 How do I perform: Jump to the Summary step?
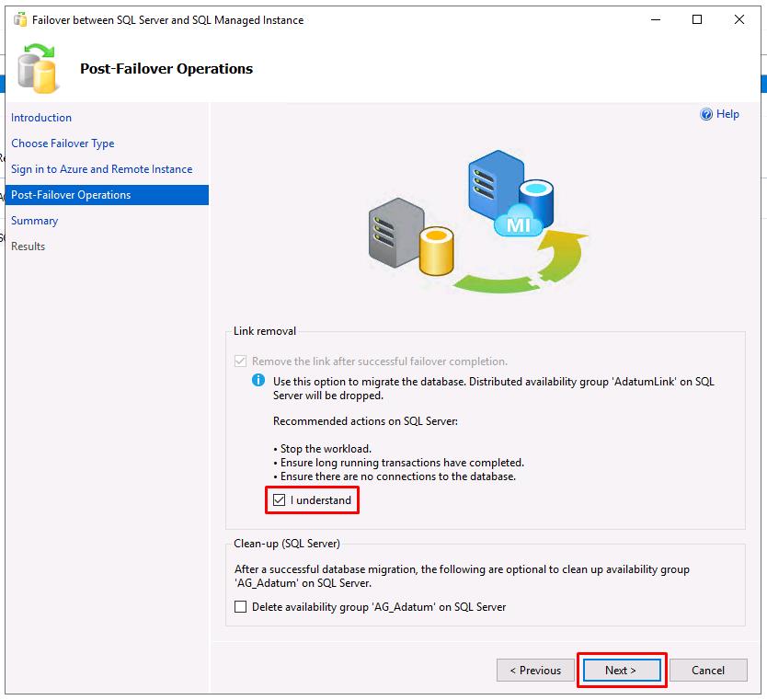[34, 221]
